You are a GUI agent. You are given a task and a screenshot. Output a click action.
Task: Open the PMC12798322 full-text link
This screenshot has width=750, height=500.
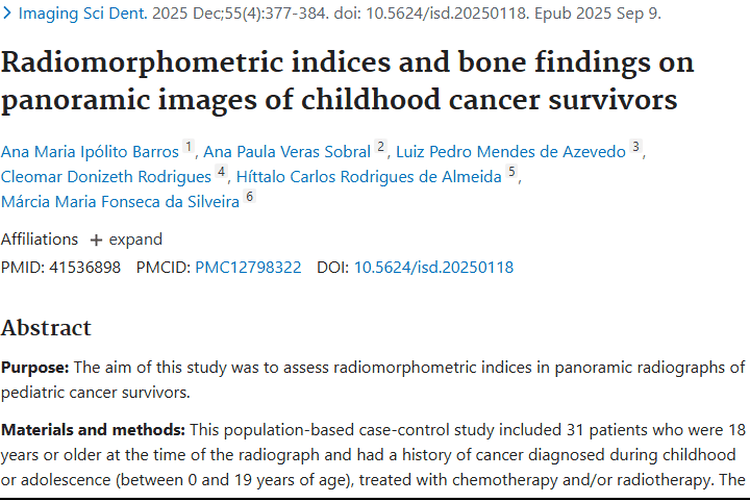(x=248, y=267)
